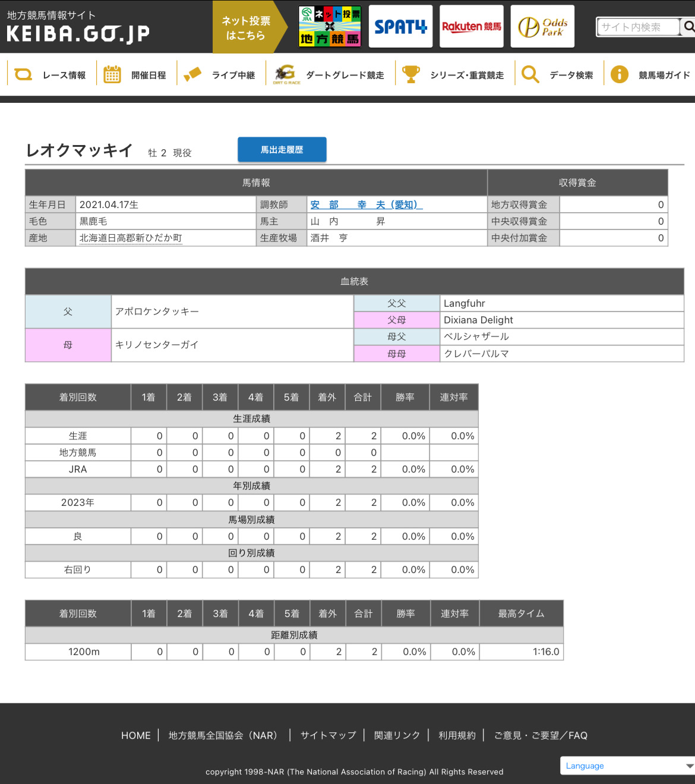Open the シリーズ・重賞競走 menu item

point(467,75)
